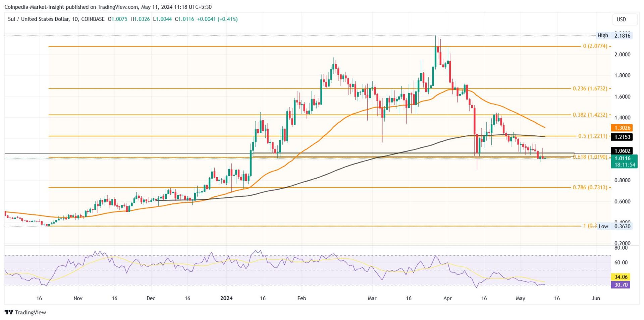Click the 1.4000 price scale value
This screenshot has height=320, width=644.
pyautogui.click(x=622, y=118)
